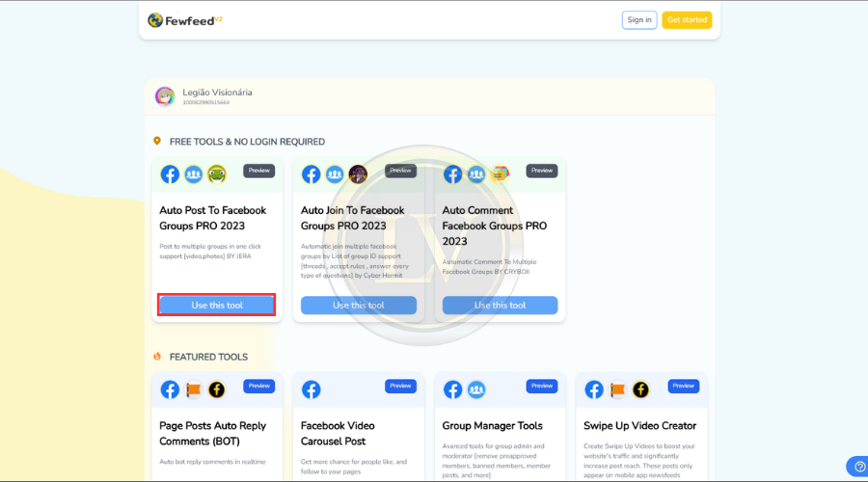Screen dimensions: 868x482
Task: Click the groups icon on Group Manager Tools card
Action: click(476, 389)
